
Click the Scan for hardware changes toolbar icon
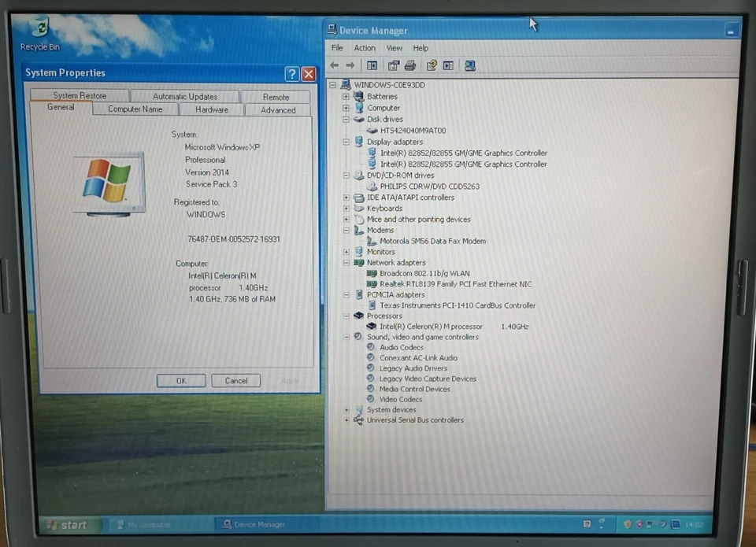point(470,65)
